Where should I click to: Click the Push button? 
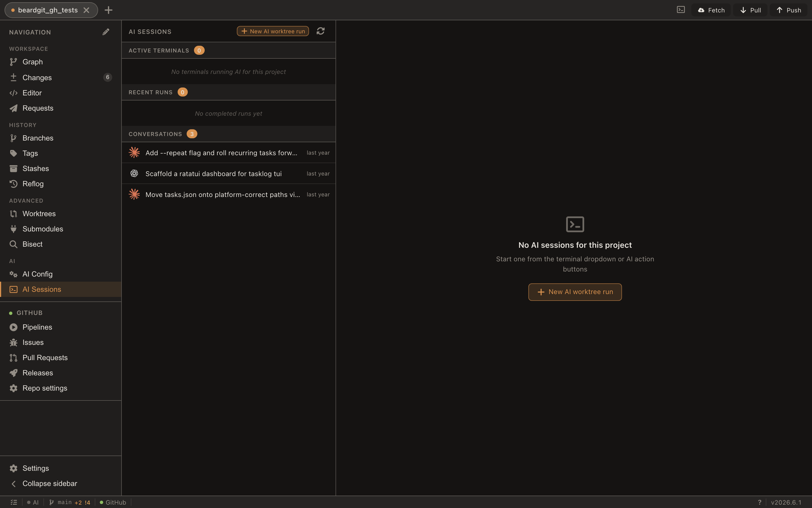(789, 10)
